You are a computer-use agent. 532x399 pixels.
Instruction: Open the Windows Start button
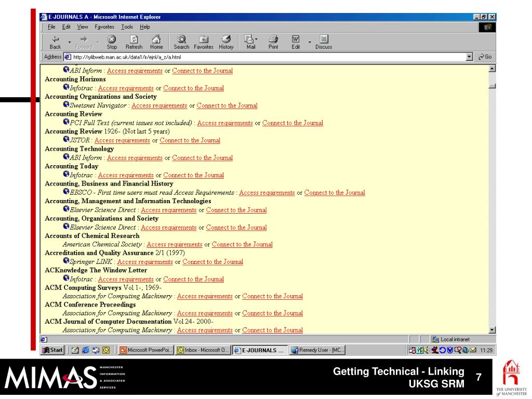coord(52,350)
